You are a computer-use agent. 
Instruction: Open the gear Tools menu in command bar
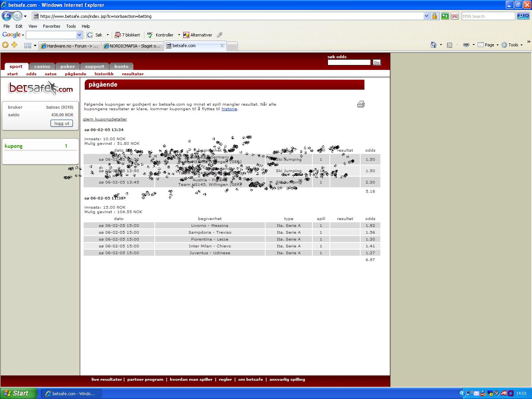512,45
